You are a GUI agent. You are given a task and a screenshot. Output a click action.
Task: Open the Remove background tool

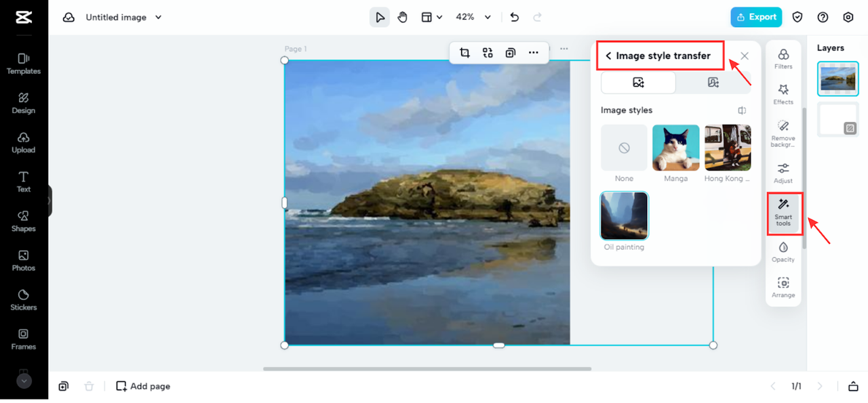point(783,133)
